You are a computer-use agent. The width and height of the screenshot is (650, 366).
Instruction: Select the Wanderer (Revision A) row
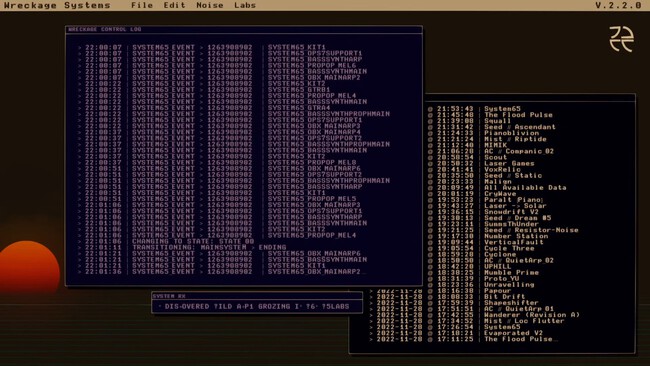click(475, 315)
